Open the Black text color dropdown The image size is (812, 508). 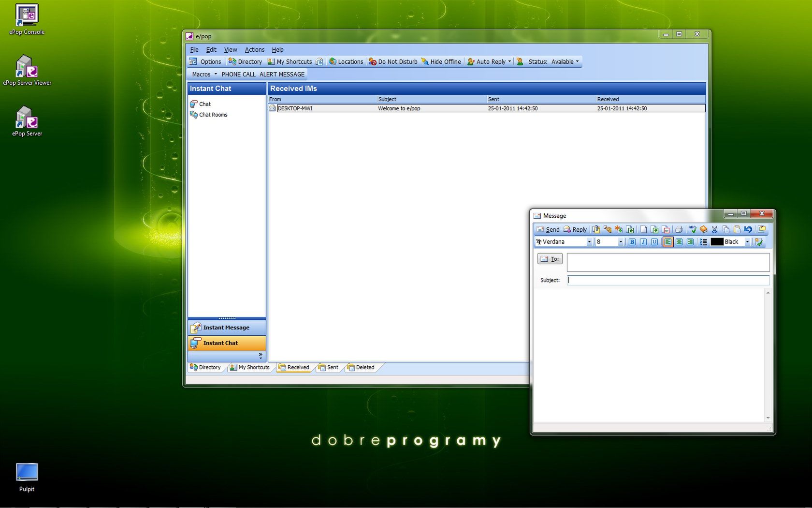[x=747, y=242]
